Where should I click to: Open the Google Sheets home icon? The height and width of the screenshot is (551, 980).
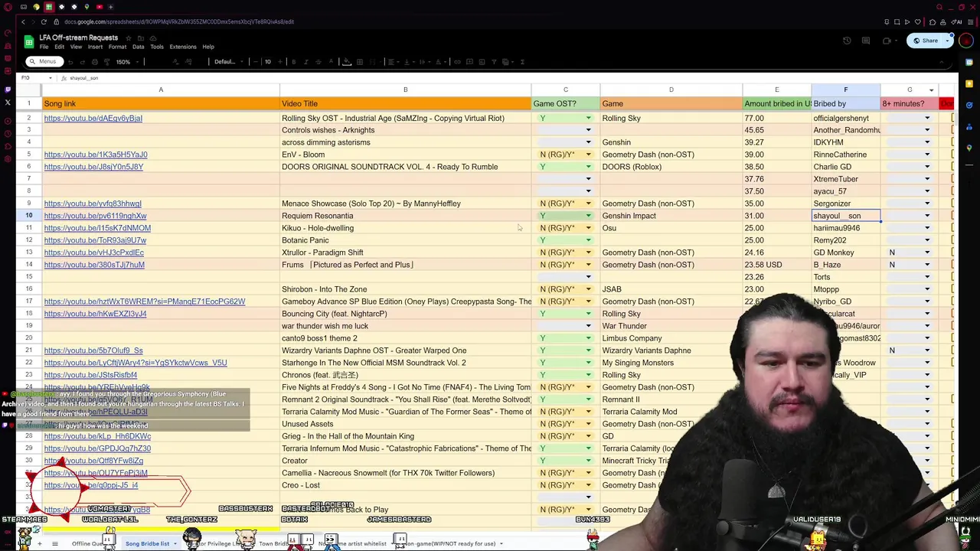(29, 41)
